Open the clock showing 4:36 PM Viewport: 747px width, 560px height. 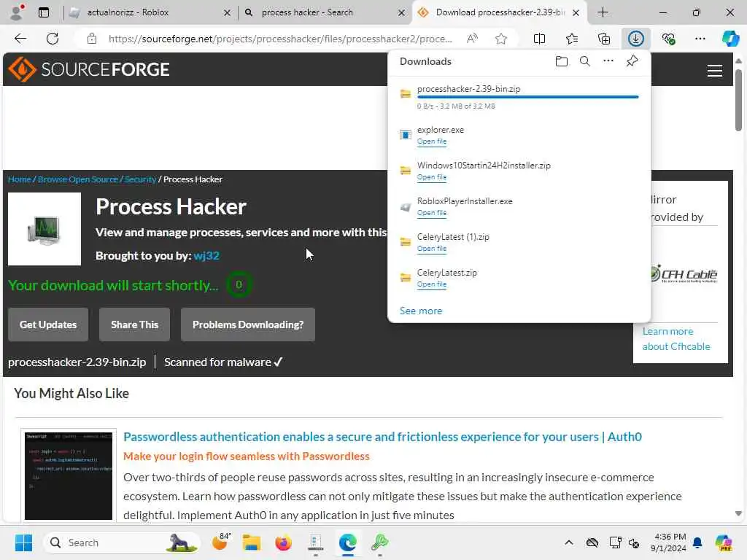click(670, 542)
